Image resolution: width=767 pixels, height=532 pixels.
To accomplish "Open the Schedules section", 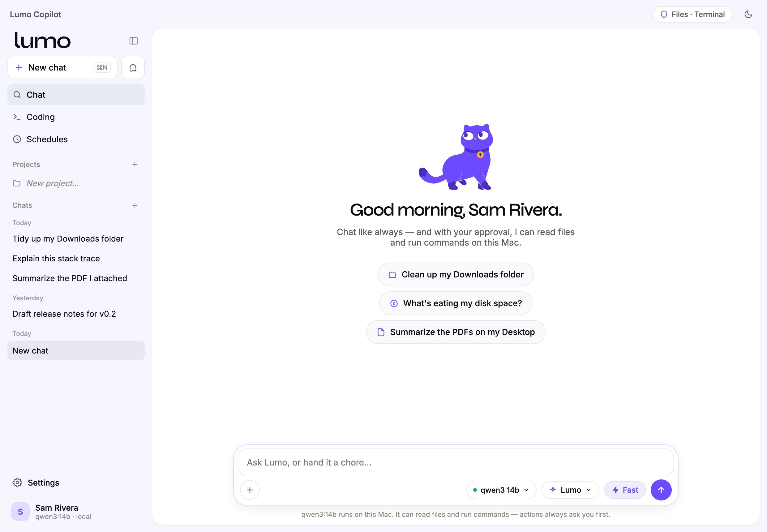I will 76,139.
